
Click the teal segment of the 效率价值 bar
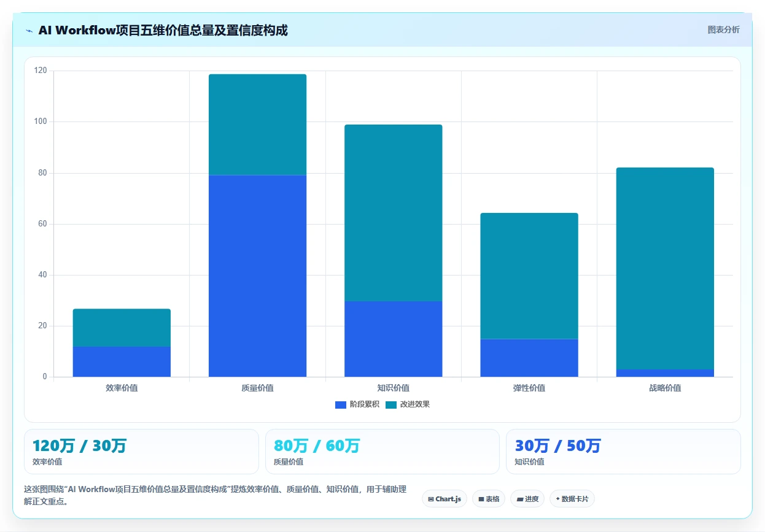click(122, 328)
